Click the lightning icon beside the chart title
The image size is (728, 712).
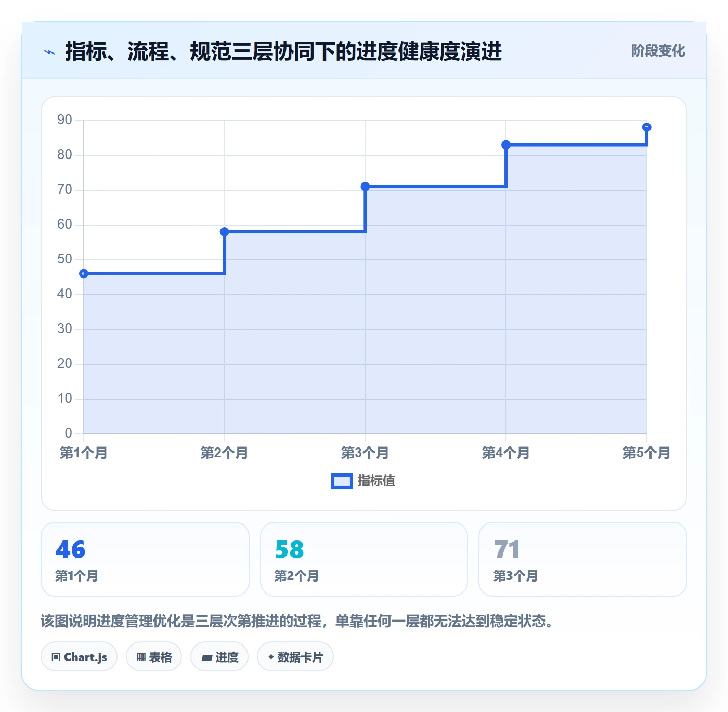tap(49, 52)
